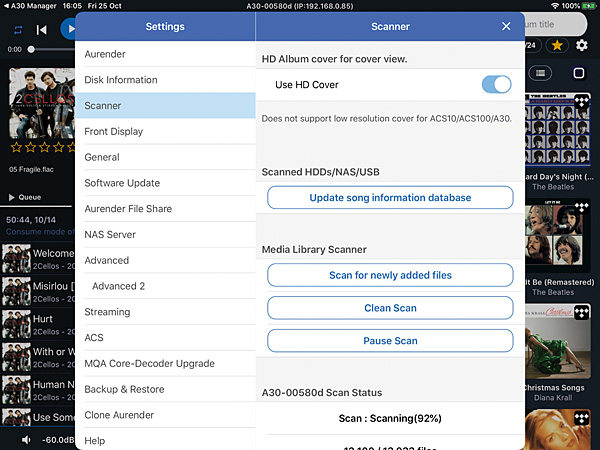Skip to the previous track
The width and height of the screenshot is (600, 450).
[42, 30]
